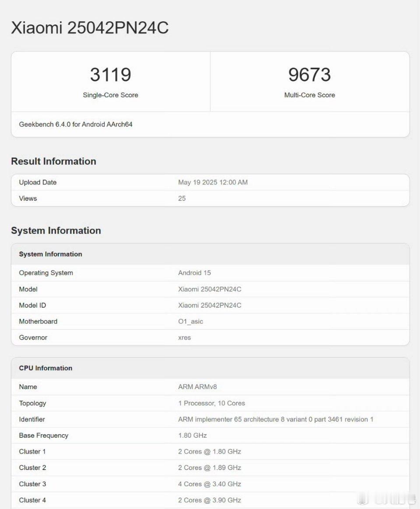Click the Operating System label
The width and height of the screenshot is (420, 509).
point(46,273)
